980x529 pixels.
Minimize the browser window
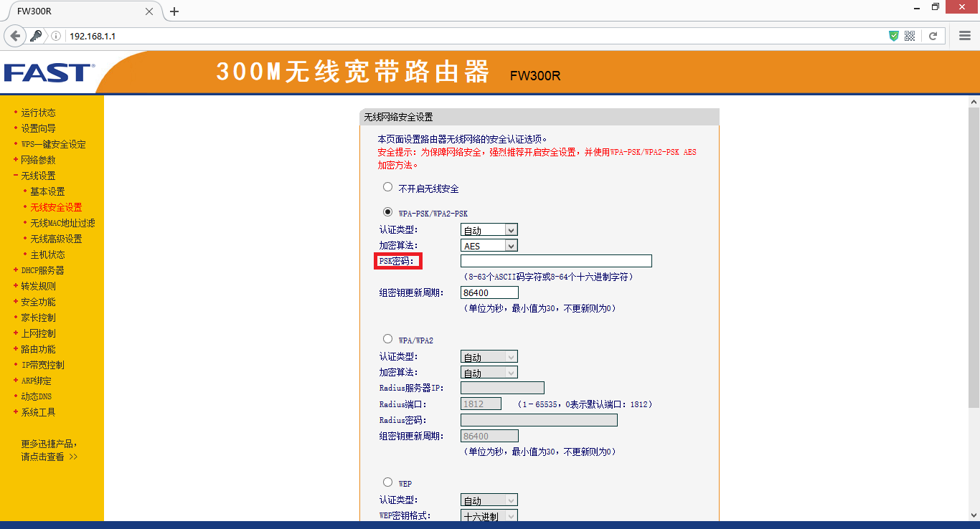click(x=915, y=6)
